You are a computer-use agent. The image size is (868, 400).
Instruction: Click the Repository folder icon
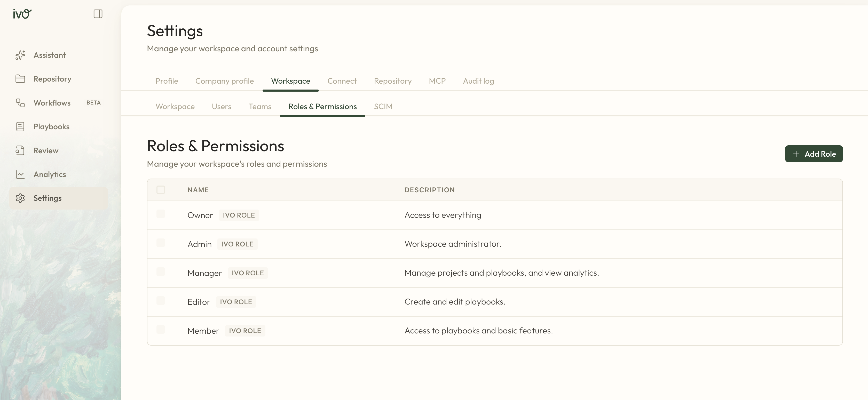20,79
